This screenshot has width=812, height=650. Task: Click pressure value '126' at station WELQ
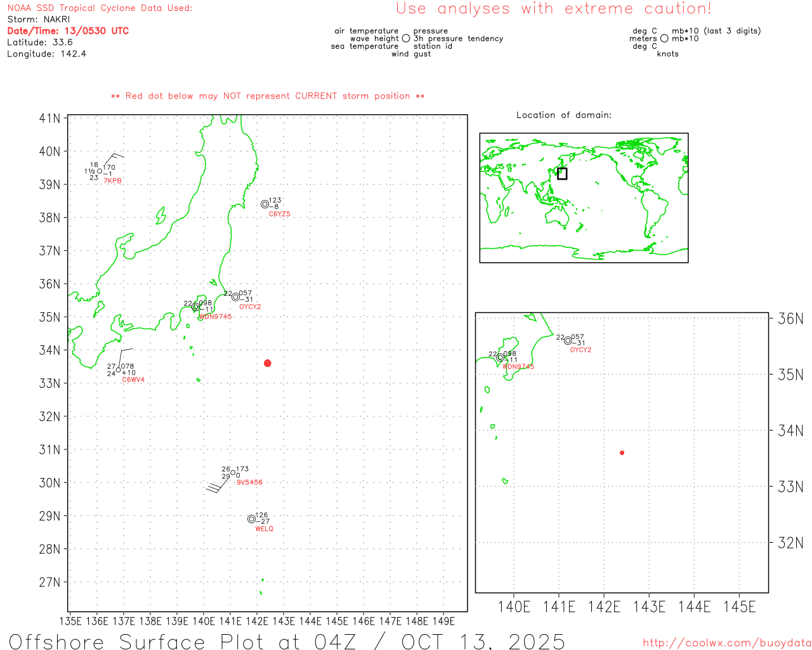(261, 515)
